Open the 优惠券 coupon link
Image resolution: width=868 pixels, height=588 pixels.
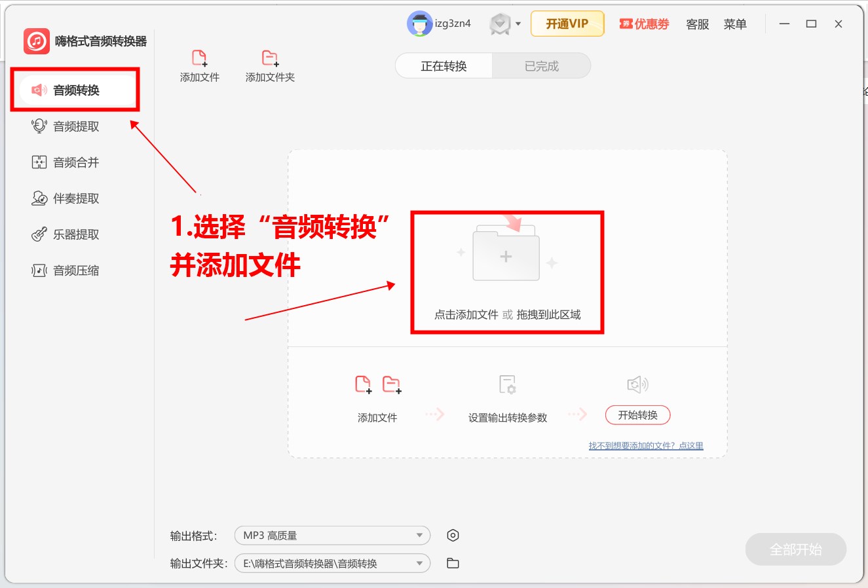coord(645,24)
